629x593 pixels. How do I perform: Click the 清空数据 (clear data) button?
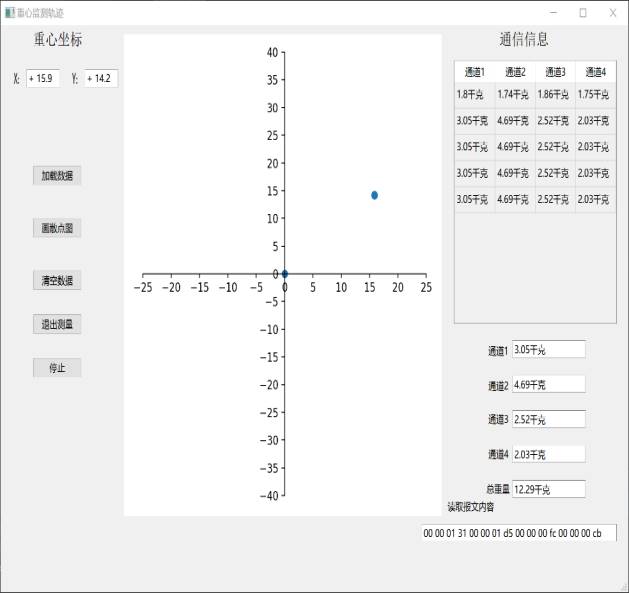click(x=57, y=280)
